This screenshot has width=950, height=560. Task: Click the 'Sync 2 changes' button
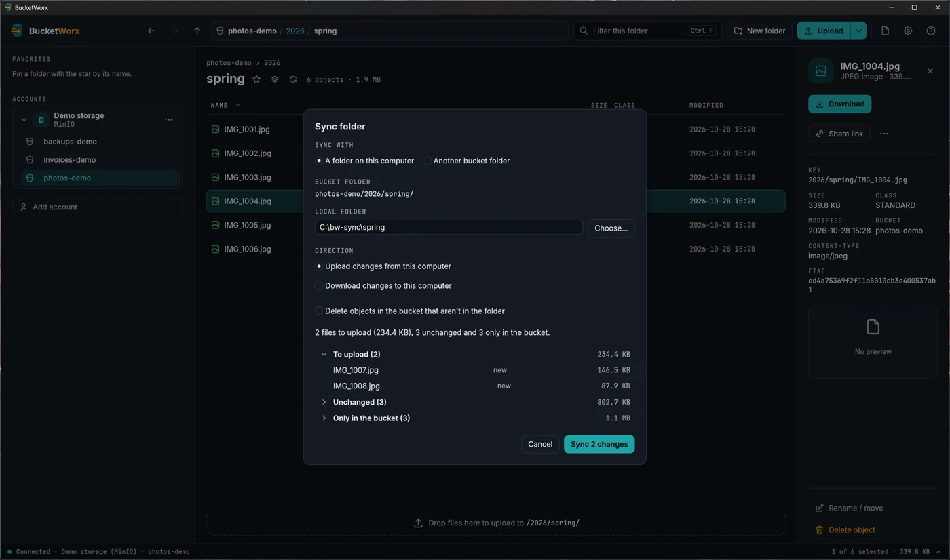pos(599,444)
